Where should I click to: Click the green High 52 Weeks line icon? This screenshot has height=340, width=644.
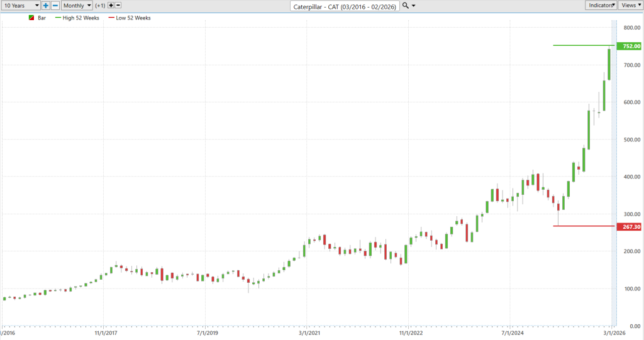tap(58, 18)
